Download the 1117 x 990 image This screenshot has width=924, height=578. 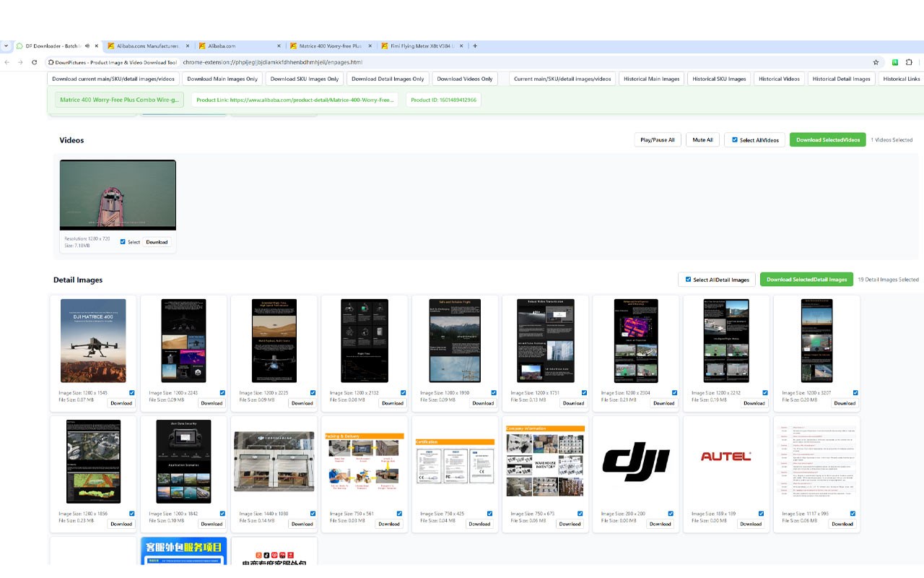pyautogui.click(x=842, y=524)
